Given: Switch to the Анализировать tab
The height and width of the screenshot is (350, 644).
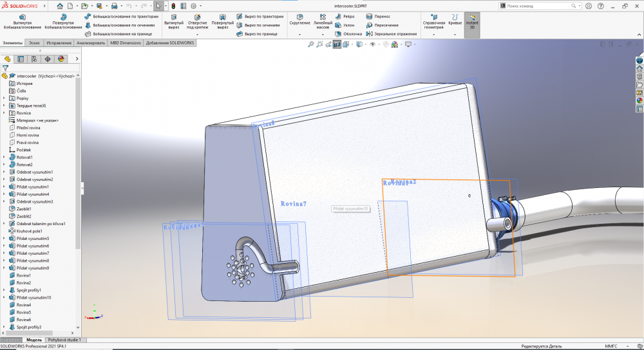Looking at the screenshot, I should 91,43.
